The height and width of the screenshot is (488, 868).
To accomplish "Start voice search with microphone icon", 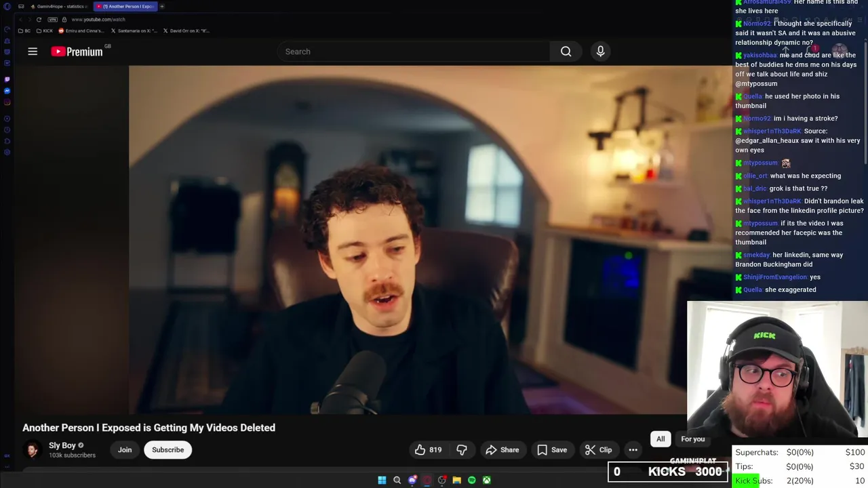I will pyautogui.click(x=600, y=52).
